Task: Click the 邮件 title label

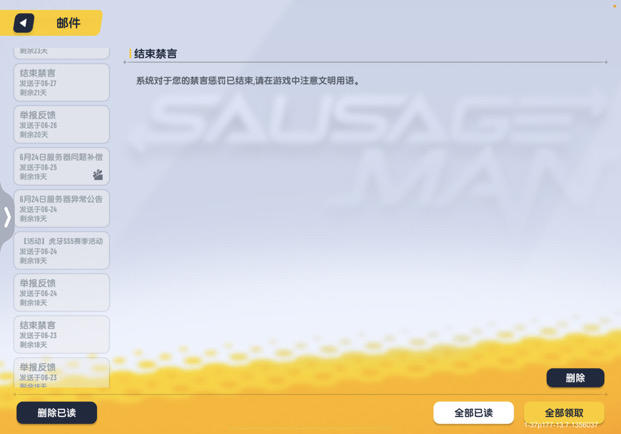Action: 68,23
